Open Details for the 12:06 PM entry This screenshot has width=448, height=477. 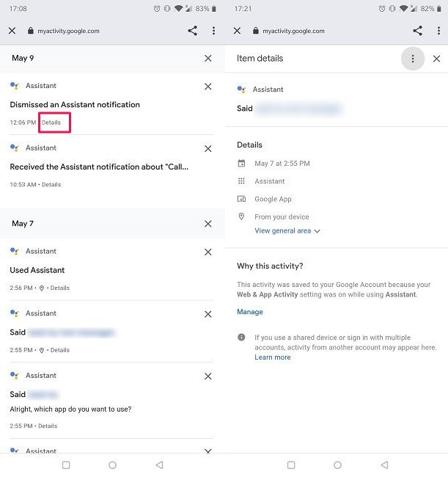point(51,123)
